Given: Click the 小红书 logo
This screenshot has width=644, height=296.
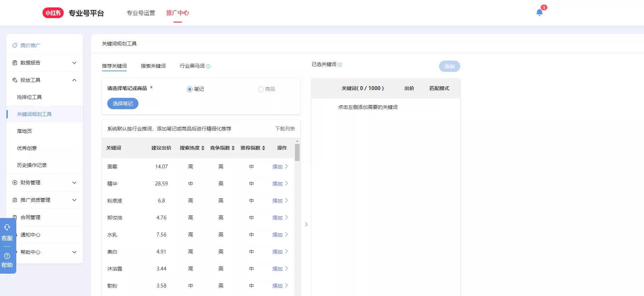Looking at the screenshot, I should (53, 13).
